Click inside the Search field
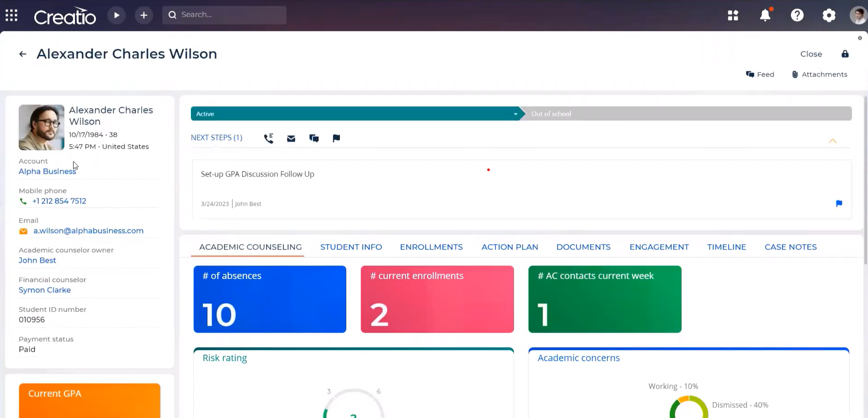Image resolution: width=868 pixels, height=418 pixels. point(224,15)
